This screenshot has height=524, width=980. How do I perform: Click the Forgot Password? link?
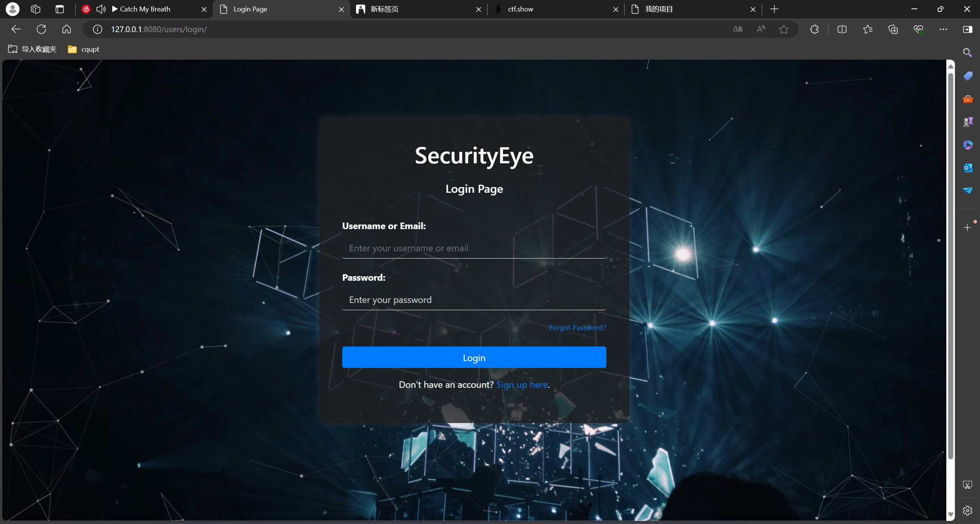[577, 328]
